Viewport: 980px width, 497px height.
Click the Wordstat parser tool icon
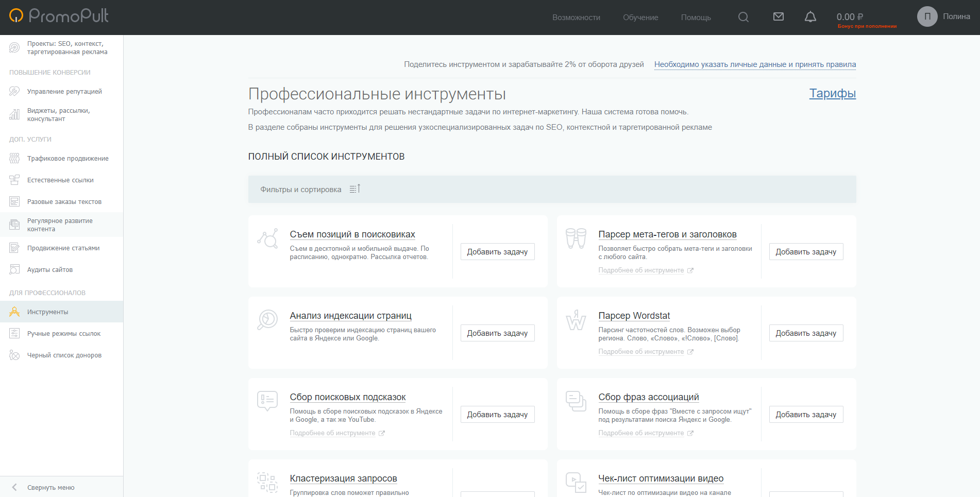pos(576,320)
